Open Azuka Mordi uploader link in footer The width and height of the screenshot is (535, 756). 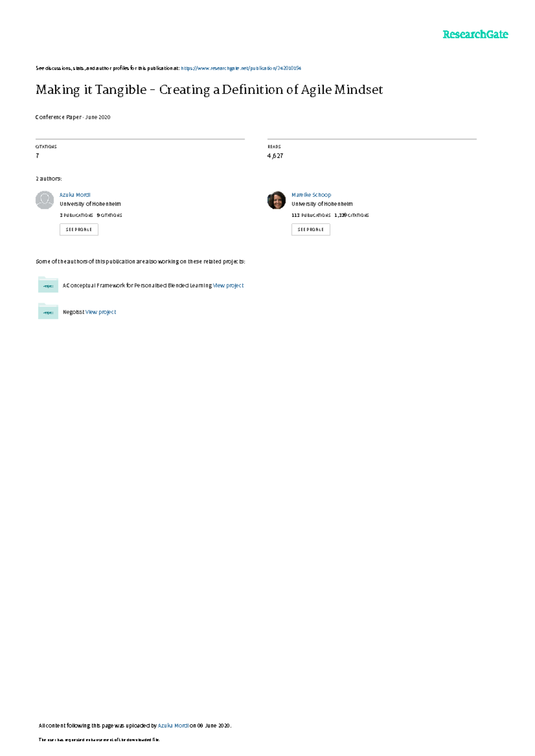point(173,726)
